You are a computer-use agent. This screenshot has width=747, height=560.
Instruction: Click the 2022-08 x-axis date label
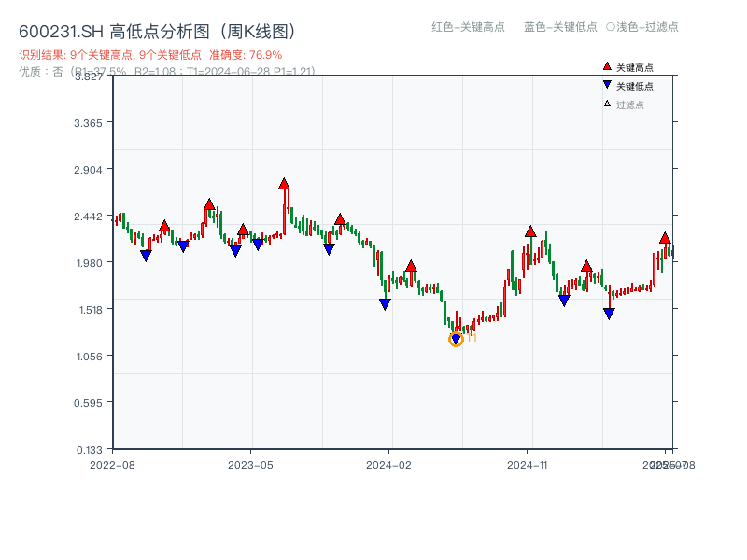click(112, 464)
